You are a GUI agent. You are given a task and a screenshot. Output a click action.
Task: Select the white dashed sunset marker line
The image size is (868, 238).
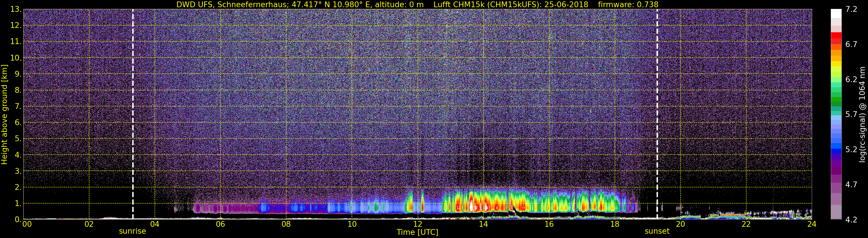click(657, 114)
